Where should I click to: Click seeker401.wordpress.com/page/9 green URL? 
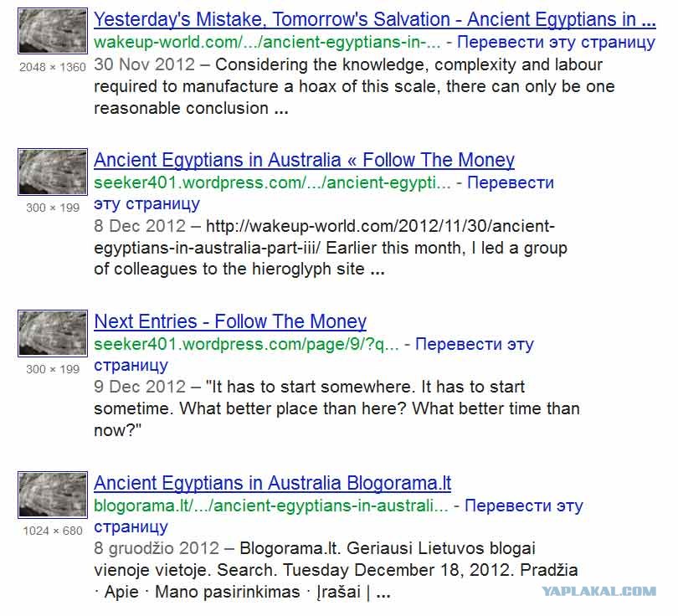coord(246,345)
